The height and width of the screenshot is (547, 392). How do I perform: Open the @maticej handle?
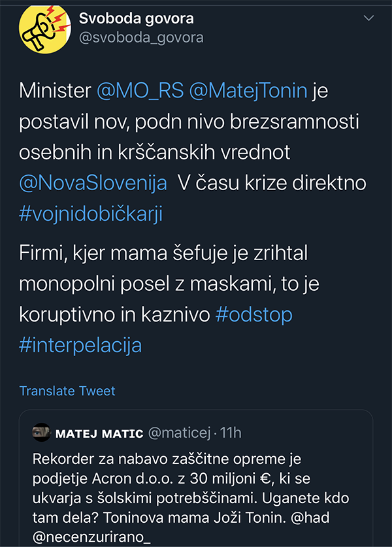(x=179, y=433)
